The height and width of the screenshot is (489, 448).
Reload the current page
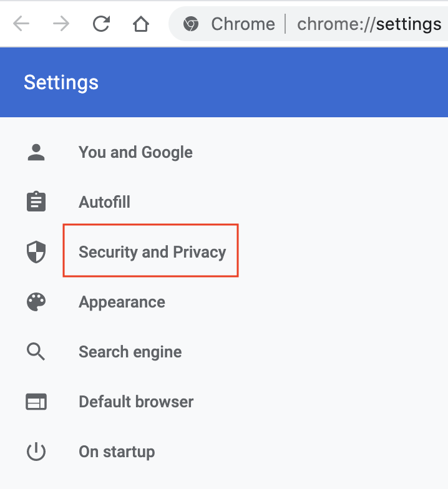pos(101,24)
